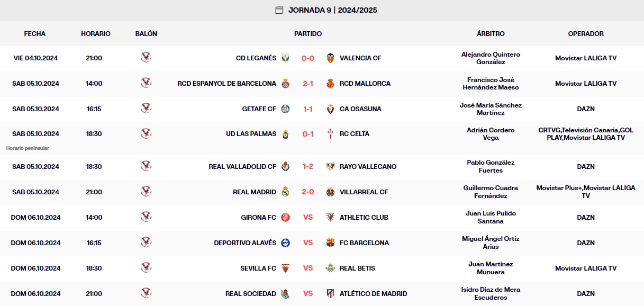644x305 pixels.
Task: Click the FC Barcelona badge
Action: coord(329,243)
